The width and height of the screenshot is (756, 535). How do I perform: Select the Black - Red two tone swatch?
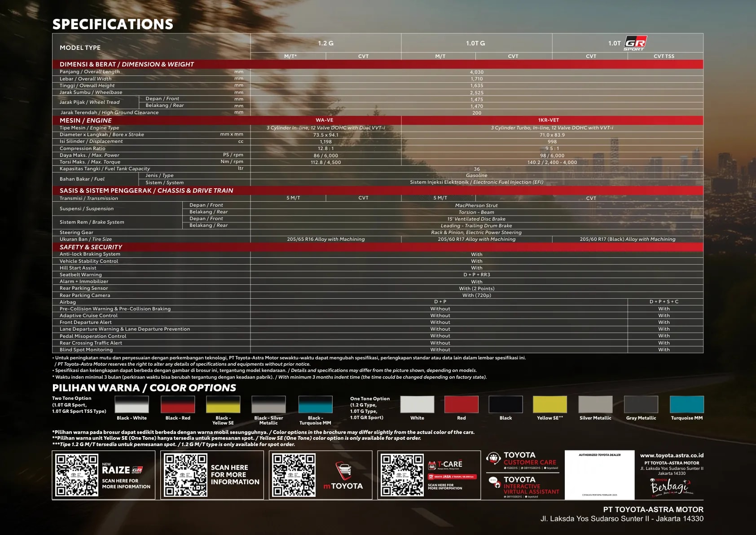pos(178,404)
